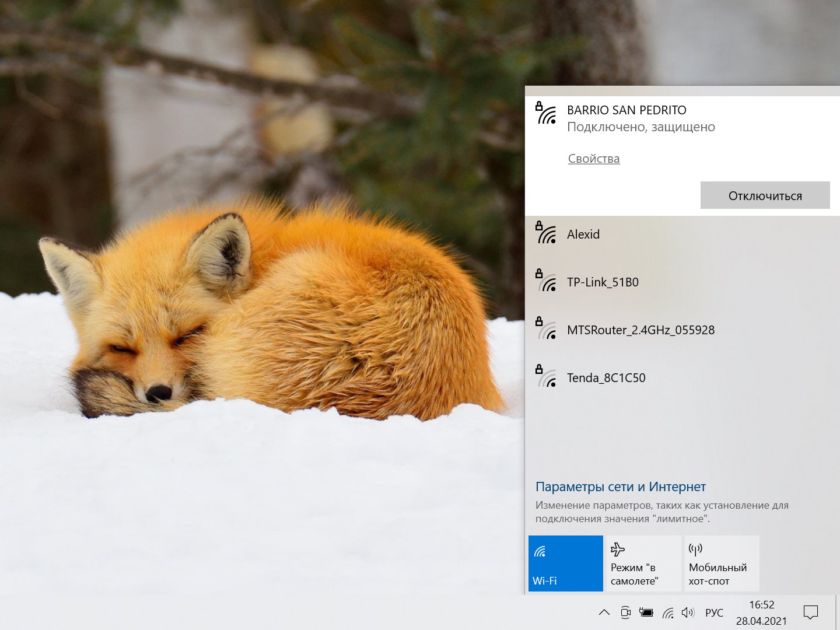
Task: Open the taskbar Wi-Fi tray icon
Action: (668, 612)
